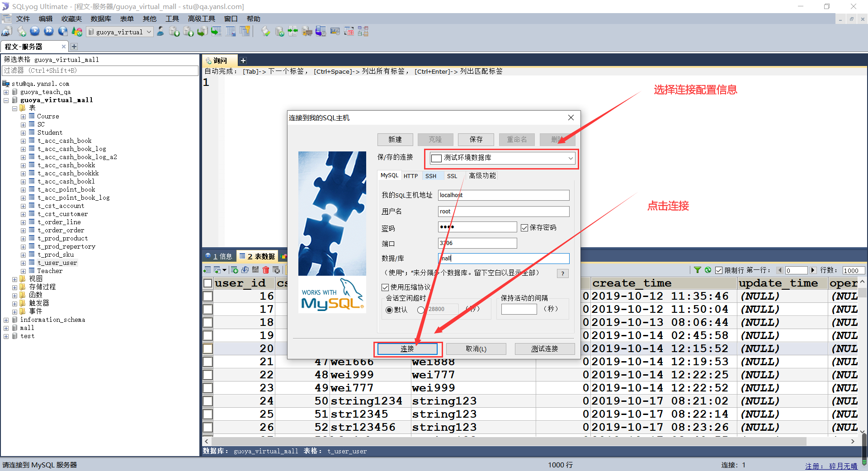Click the import database down-arrow icon
Image resolution: width=868 pixels, height=471 pixels.
click(x=175, y=31)
